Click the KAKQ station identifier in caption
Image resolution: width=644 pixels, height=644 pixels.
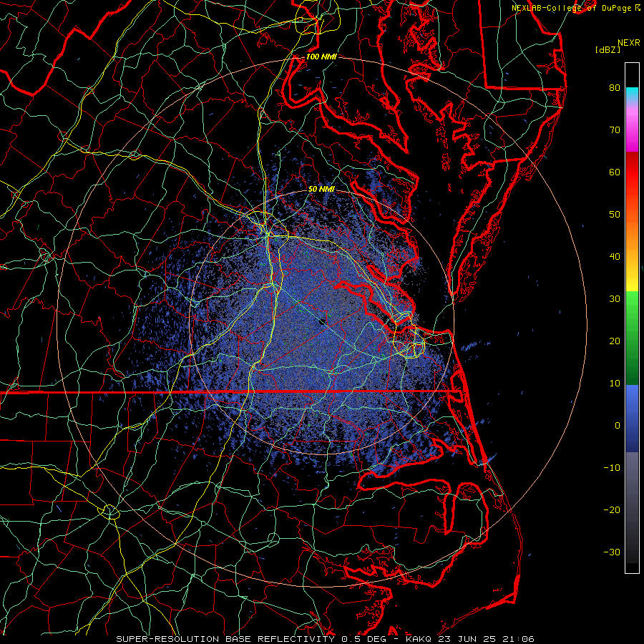[418, 639]
